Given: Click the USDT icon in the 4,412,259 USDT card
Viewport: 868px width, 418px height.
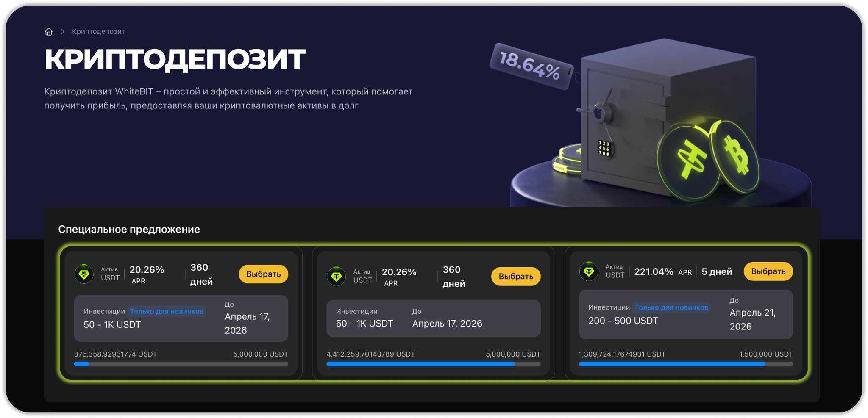Looking at the screenshot, I should pos(337,277).
